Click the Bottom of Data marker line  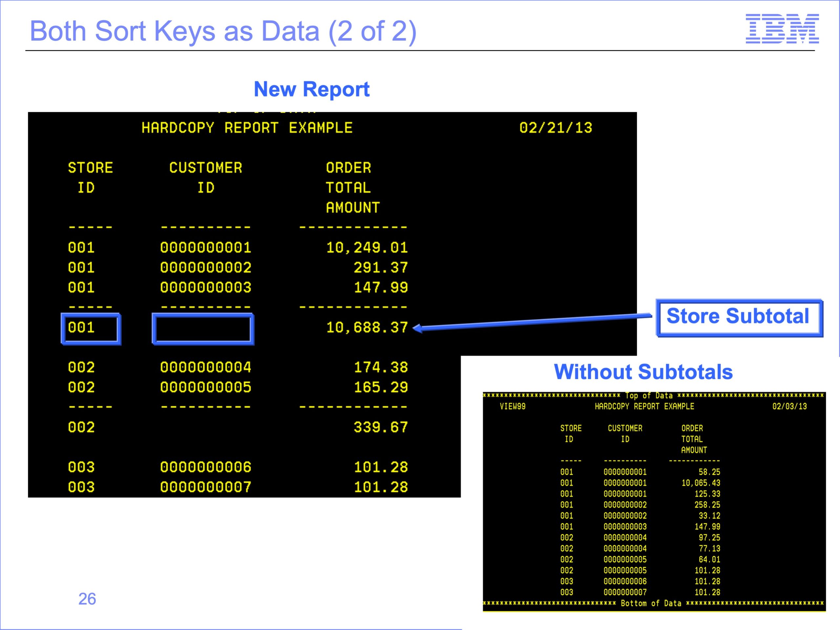[653, 603]
